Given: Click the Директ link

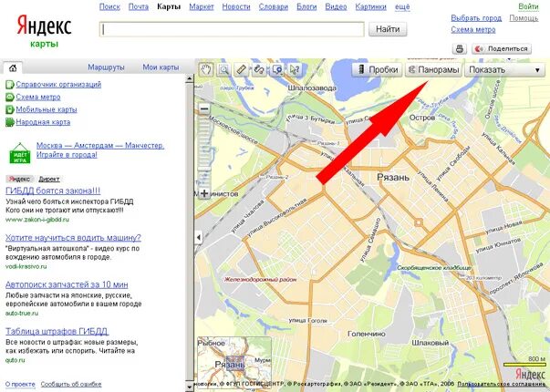Looking at the screenshot, I should pos(49,180).
